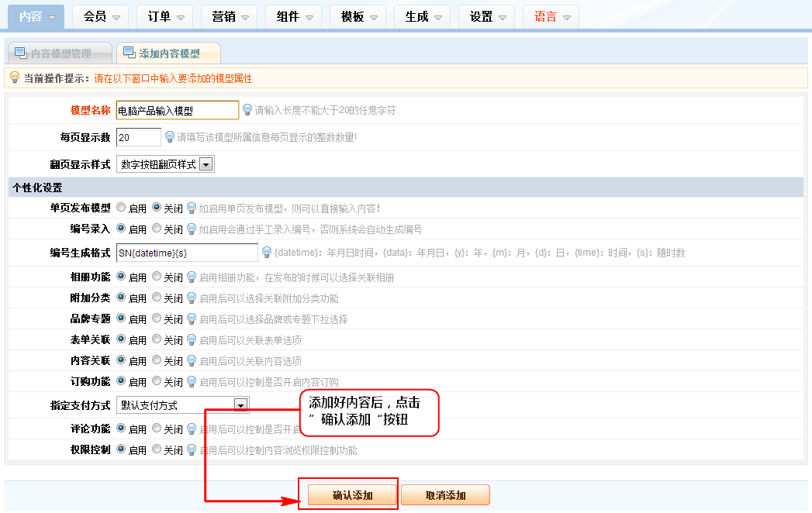The image size is (812, 513).
Task: Click the hint bulb icon in 单页发布模型 row
Action: tap(192, 208)
